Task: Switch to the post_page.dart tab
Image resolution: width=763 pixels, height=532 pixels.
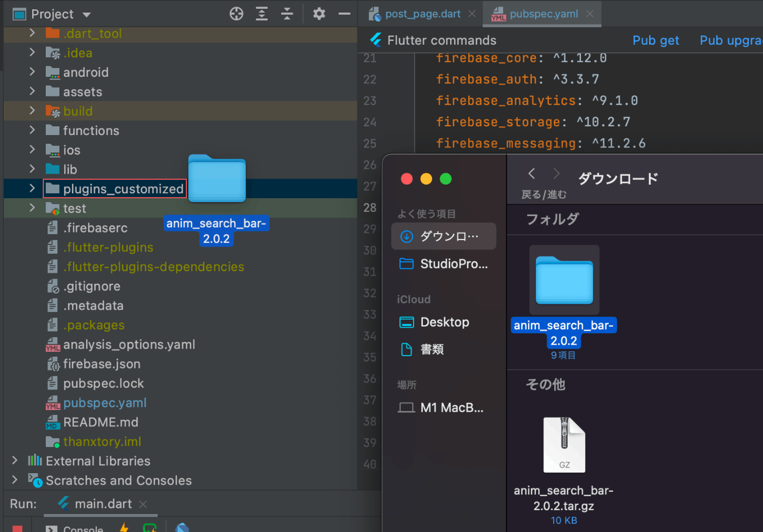Action: (422, 14)
